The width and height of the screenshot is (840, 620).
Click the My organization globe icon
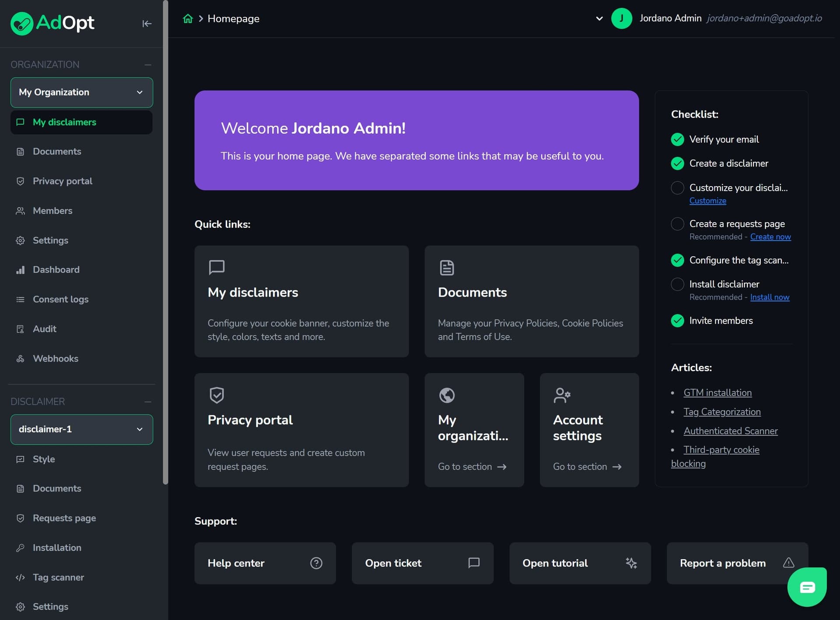point(447,395)
